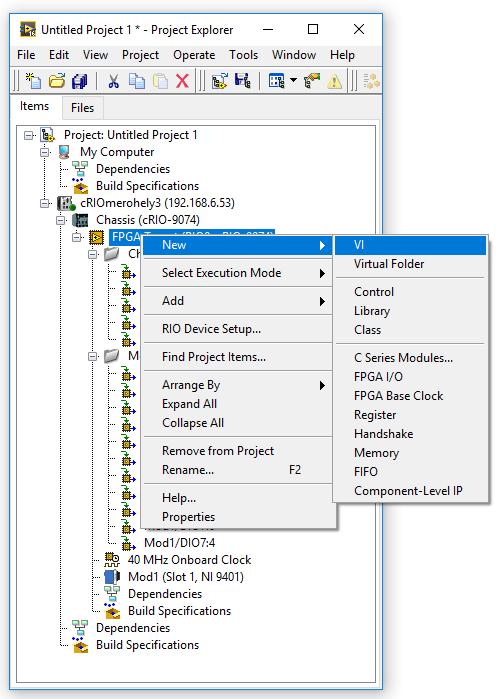498x699 pixels.
Task: Click the cRIOmerohely3 target icon
Action: tap(66, 203)
